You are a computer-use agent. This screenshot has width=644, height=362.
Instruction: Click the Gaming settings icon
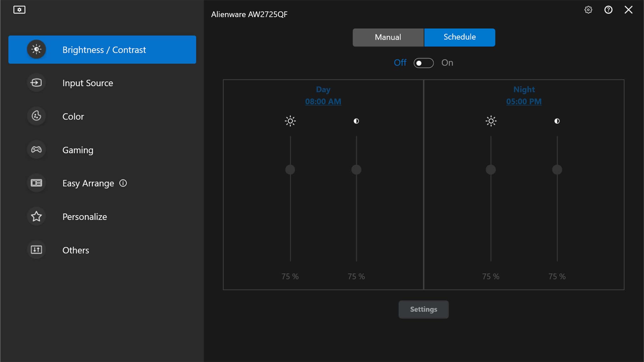36,150
